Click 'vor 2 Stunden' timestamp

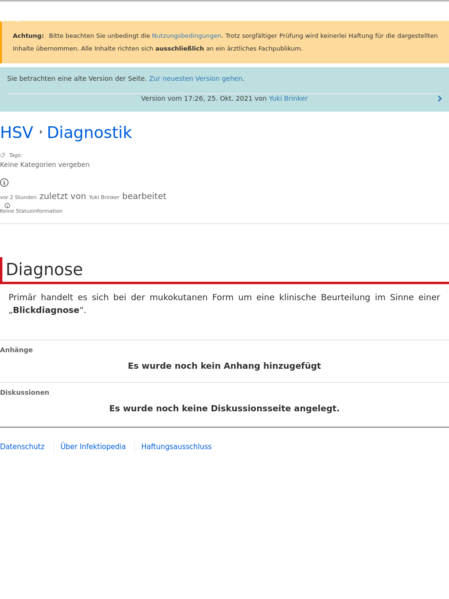[x=18, y=197]
